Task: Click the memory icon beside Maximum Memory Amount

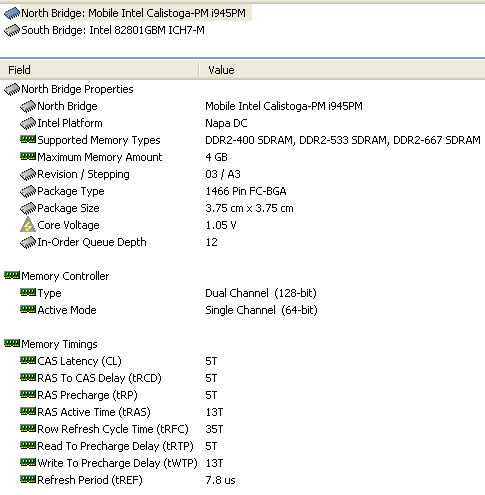Action: click(x=28, y=157)
